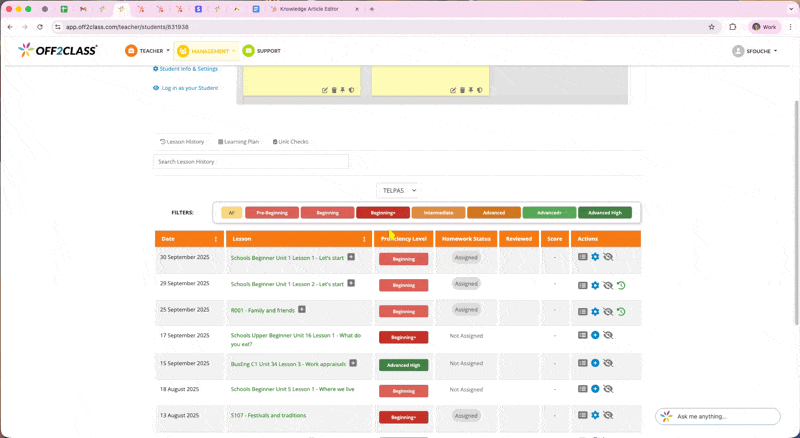The width and height of the screenshot is (800, 438).
Task: Switch to the Learning Plan tab
Action: coord(239,142)
